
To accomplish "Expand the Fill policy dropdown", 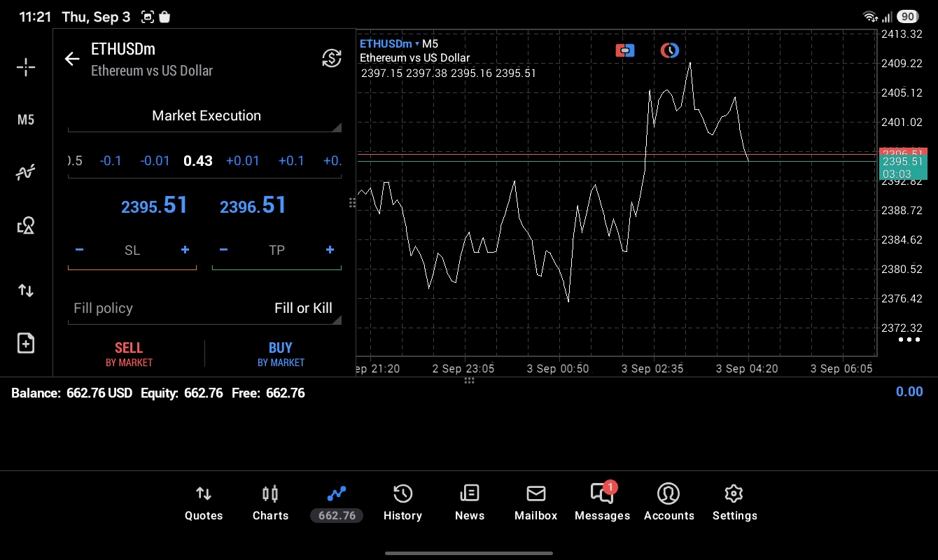I will coord(205,308).
